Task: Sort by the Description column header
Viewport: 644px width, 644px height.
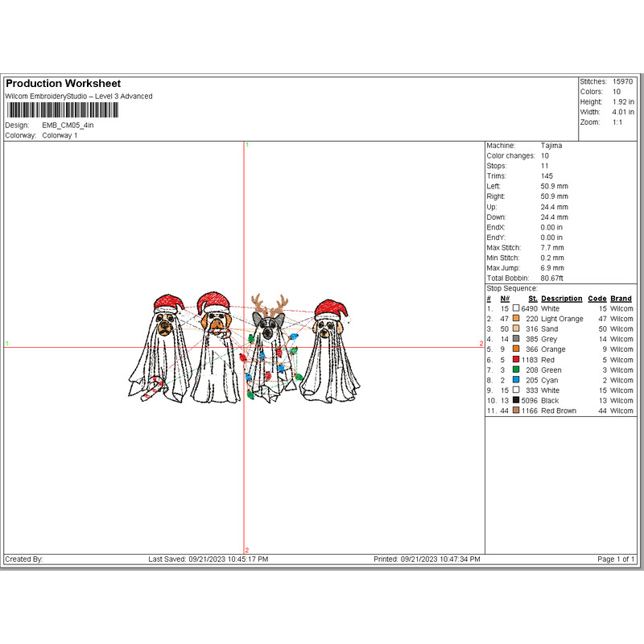Action: 560,299
